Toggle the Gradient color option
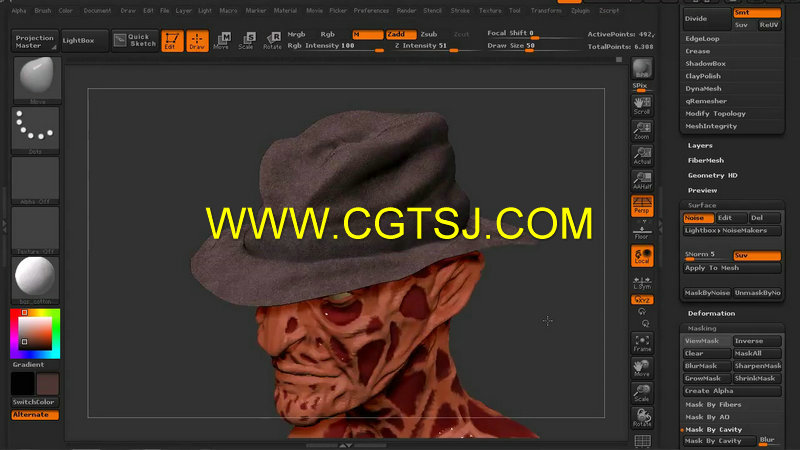Image resolution: width=800 pixels, height=450 pixels. [29, 364]
